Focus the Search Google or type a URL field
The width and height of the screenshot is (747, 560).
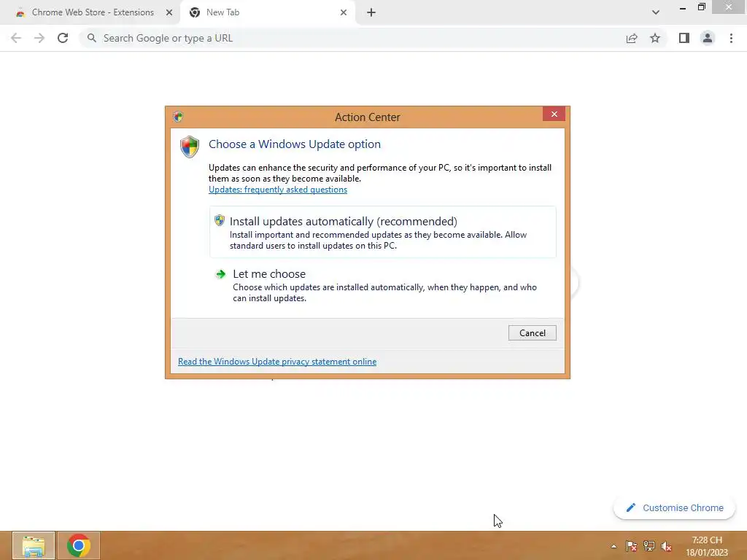pyautogui.click(x=352, y=38)
